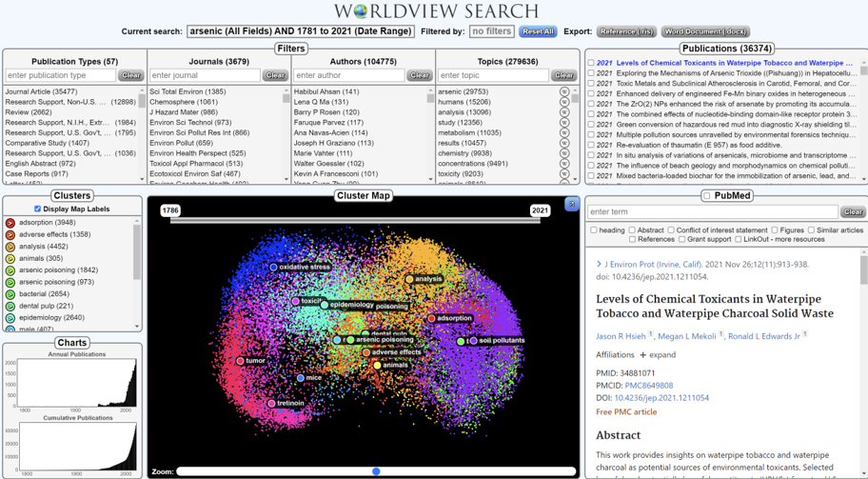Open the W icon beside study (12356) topic
The height and width of the screenshot is (479, 868).
point(564,123)
